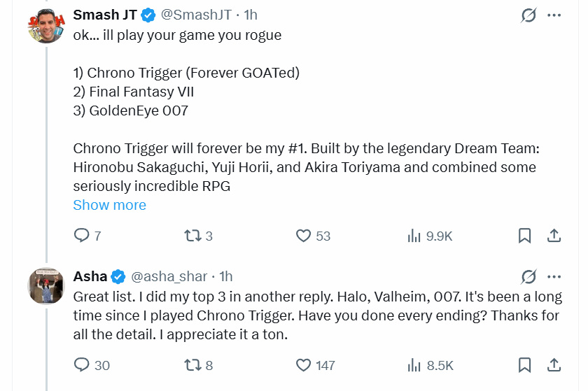
Task: Reply to Asha's post
Action: point(82,364)
